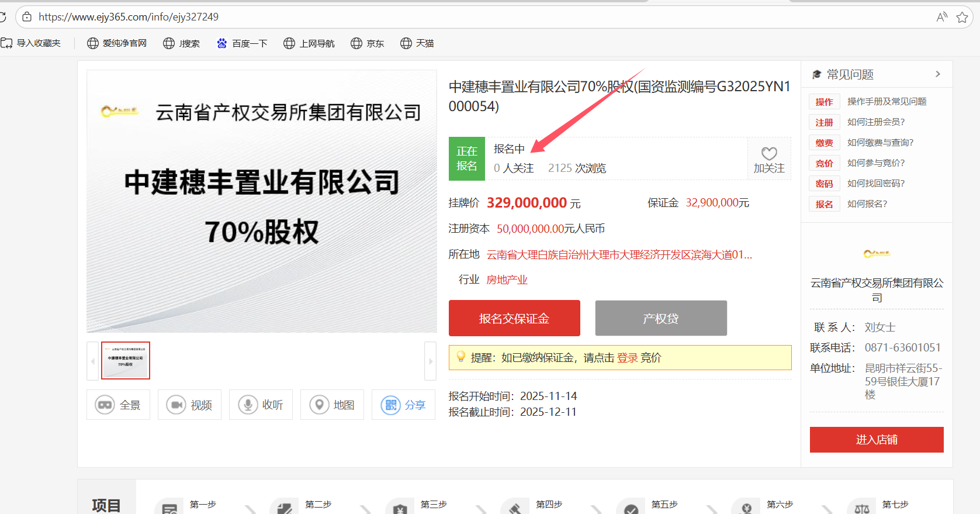Image resolution: width=980 pixels, height=514 pixels.
Task: Click the 加关注 heart icon
Action: click(769, 154)
